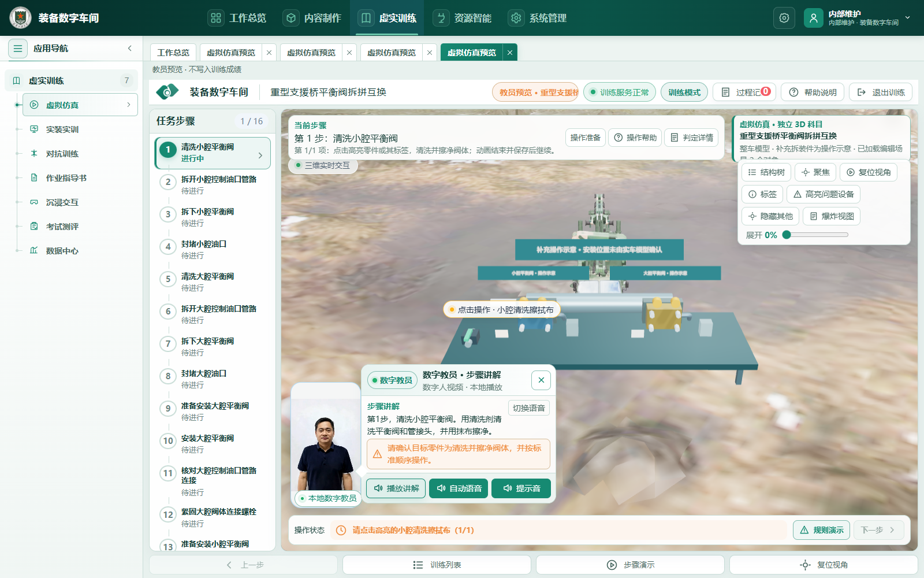924x578 pixels.
Task: Select step 5 清洗大腔平衡阀
Action: pos(213,281)
